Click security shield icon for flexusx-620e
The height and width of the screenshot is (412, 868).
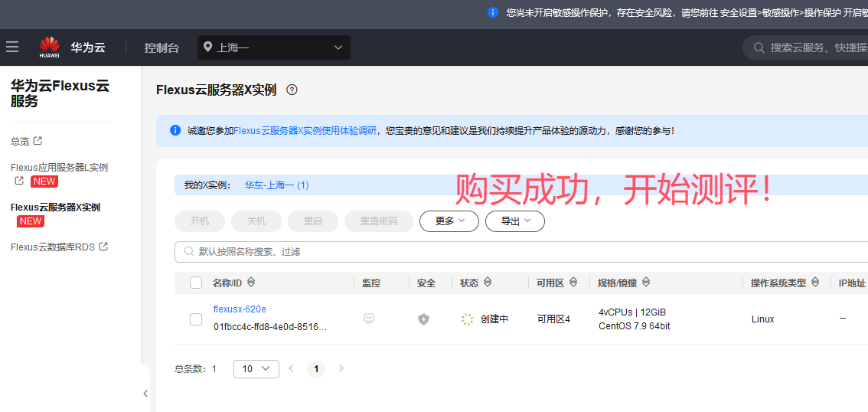tap(423, 319)
